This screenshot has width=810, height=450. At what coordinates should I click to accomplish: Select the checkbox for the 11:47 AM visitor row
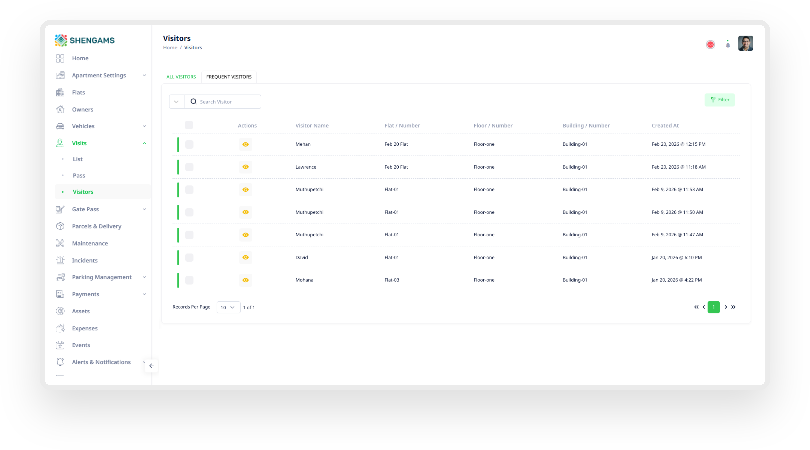click(x=189, y=235)
